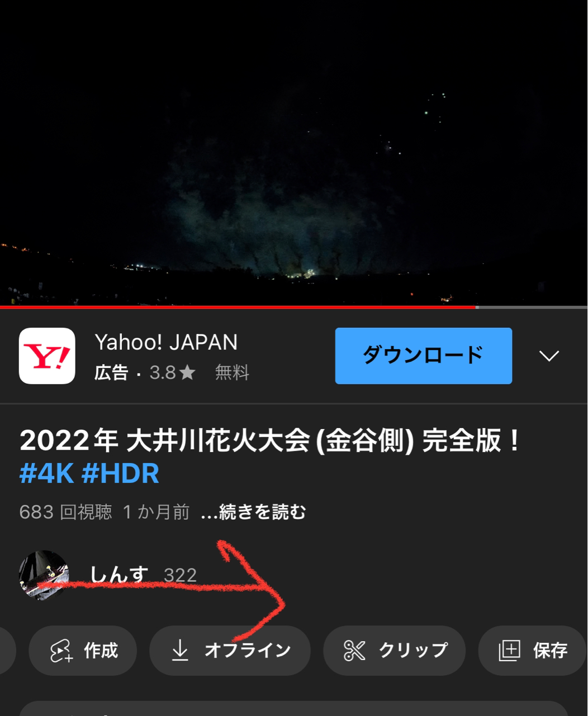Tap the 2022年 大井川花火大会 video title
Viewport: 588px width, 716px height.
click(x=270, y=441)
